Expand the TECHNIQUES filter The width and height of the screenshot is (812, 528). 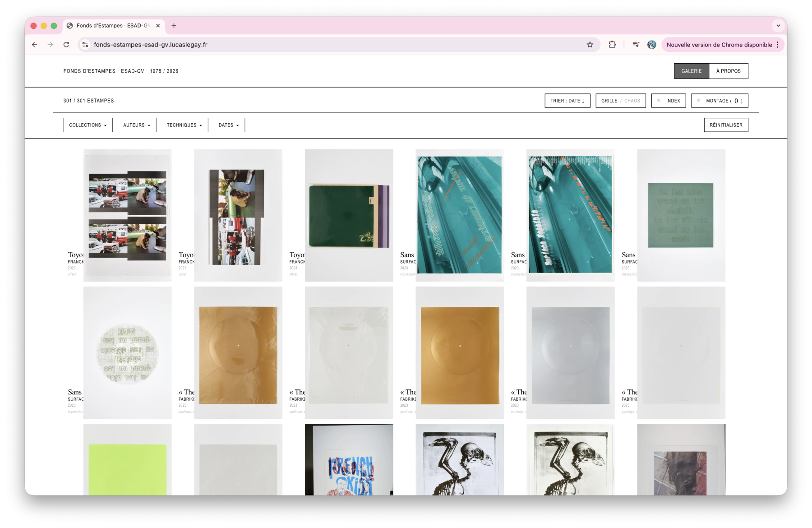(x=185, y=125)
